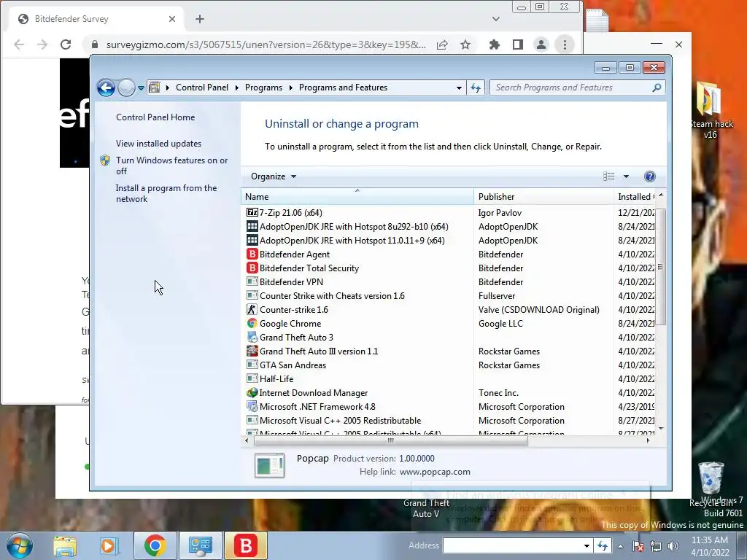
Task: Expand address bar history dropdown
Action: click(x=459, y=88)
